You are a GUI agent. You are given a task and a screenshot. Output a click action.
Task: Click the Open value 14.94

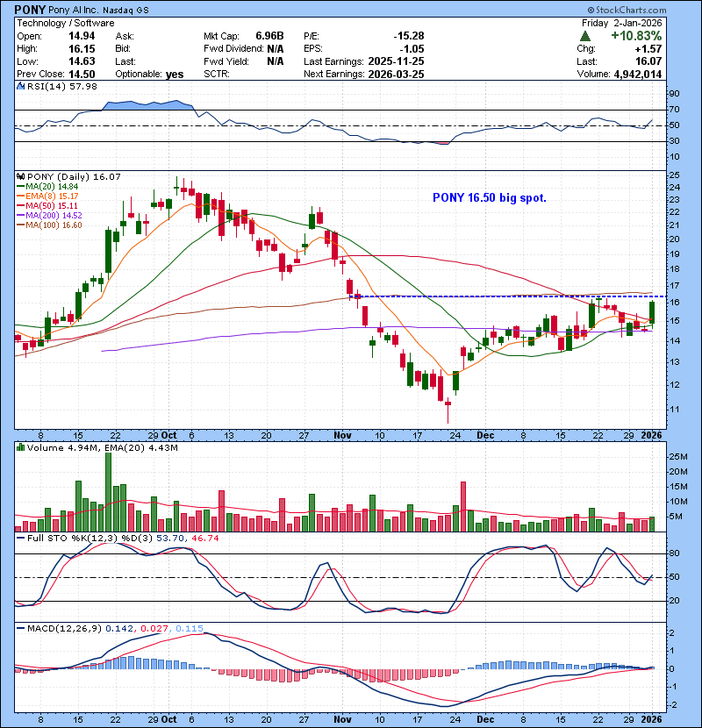pyautogui.click(x=82, y=36)
